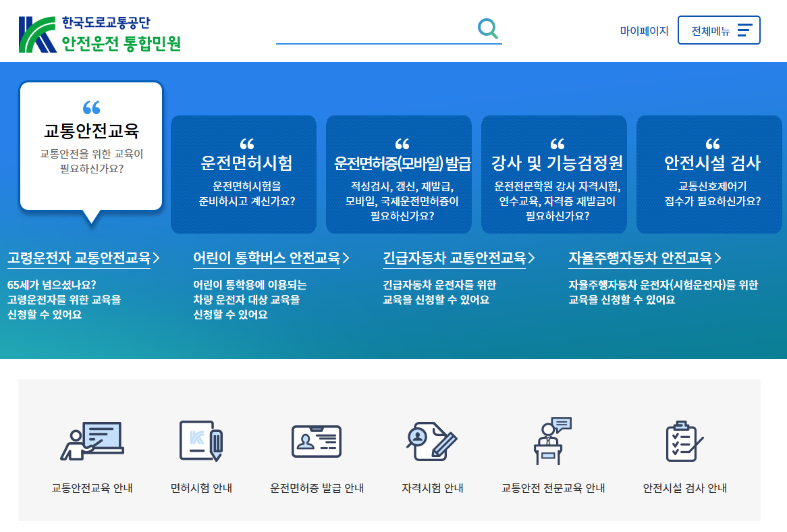The image size is (787, 532).
Task: Click the chevron after 자율주행자동차 안전교육
Action: coord(717,258)
